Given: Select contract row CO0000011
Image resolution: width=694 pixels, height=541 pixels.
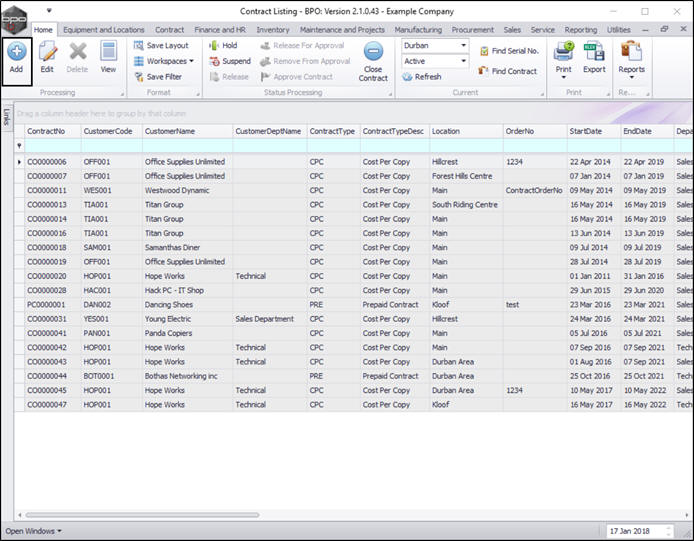Looking at the screenshot, I should 354,190.
